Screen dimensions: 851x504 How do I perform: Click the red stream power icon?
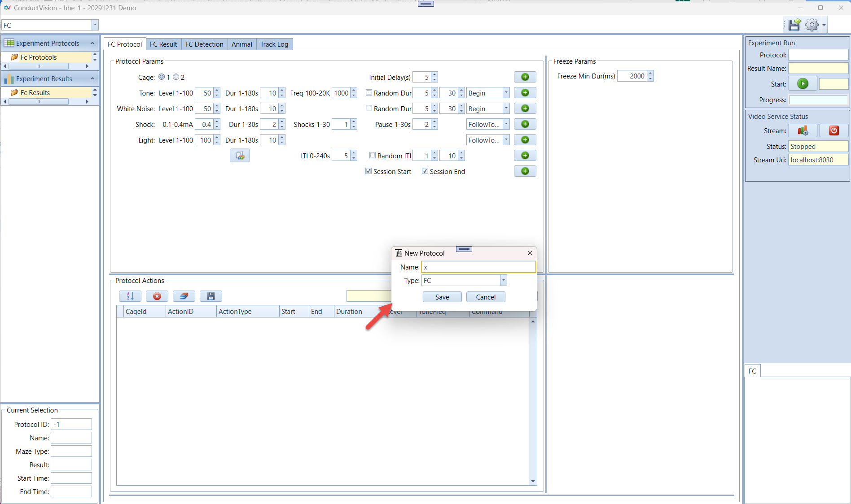click(x=833, y=130)
